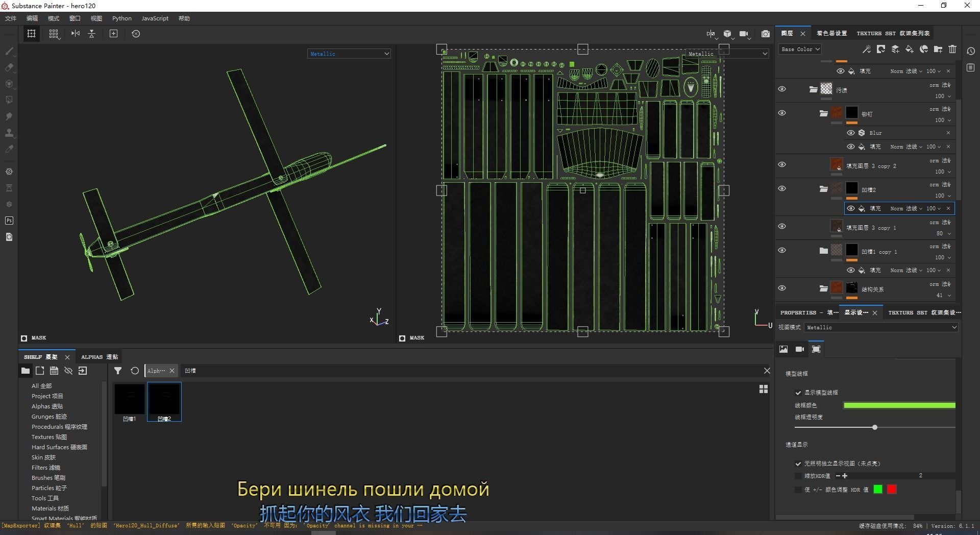This screenshot has height=535, width=980.
Task: Add an effect with the magic wand icon
Action: 866,49
